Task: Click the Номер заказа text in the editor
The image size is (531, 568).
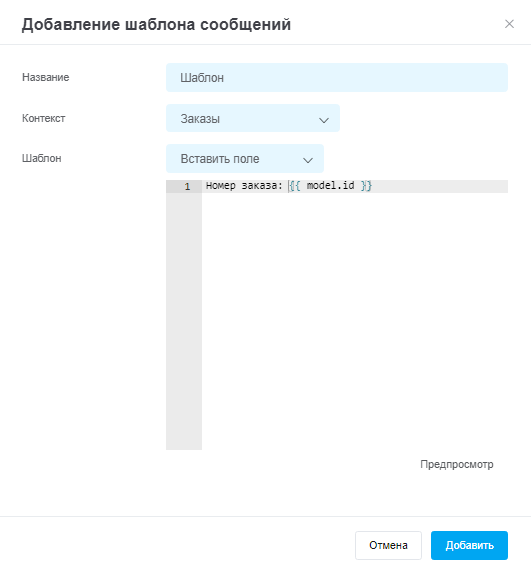Action: point(244,186)
